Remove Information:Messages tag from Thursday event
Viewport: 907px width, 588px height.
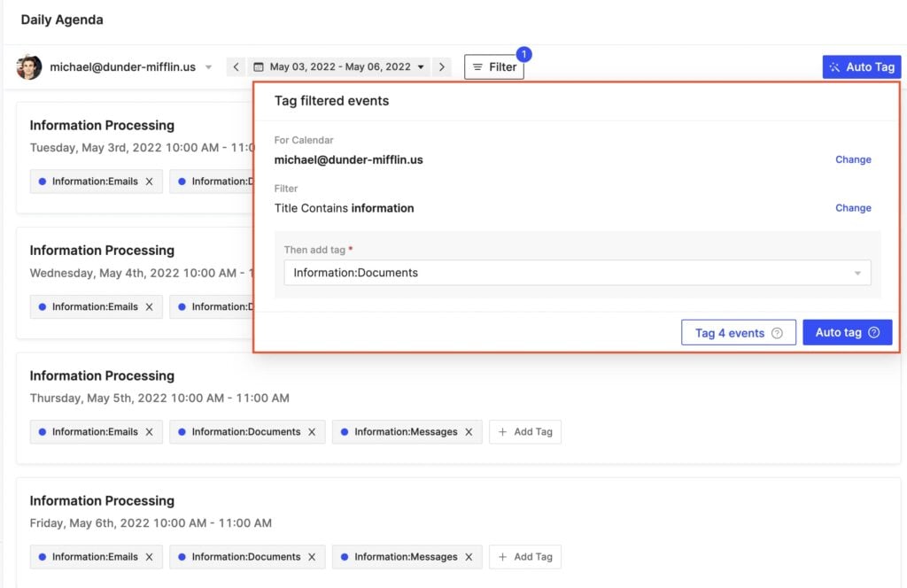click(469, 432)
